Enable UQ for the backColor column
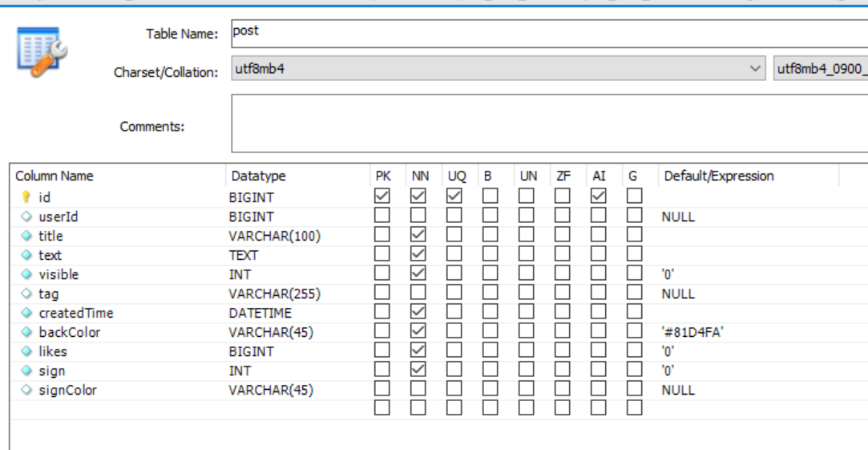Viewport: 868px width, 450px height. tap(454, 330)
